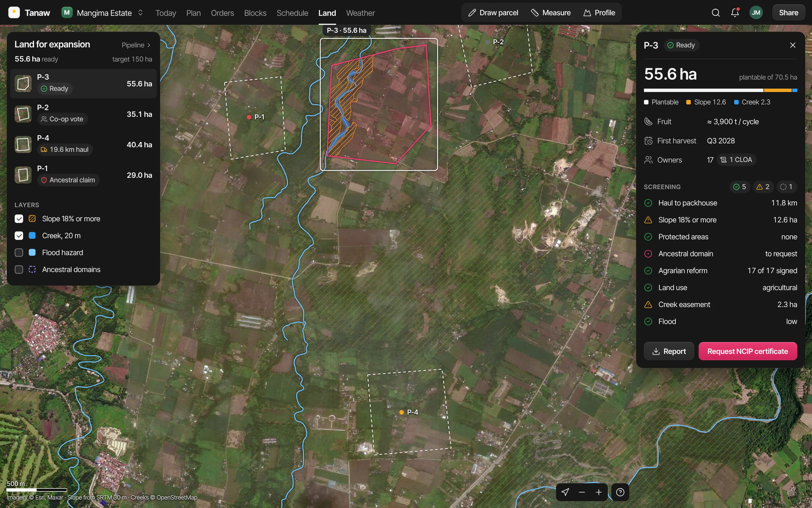The height and width of the screenshot is (508, 812).
Task: Filter screening by 1 pending item
Action: click(787, 187)
